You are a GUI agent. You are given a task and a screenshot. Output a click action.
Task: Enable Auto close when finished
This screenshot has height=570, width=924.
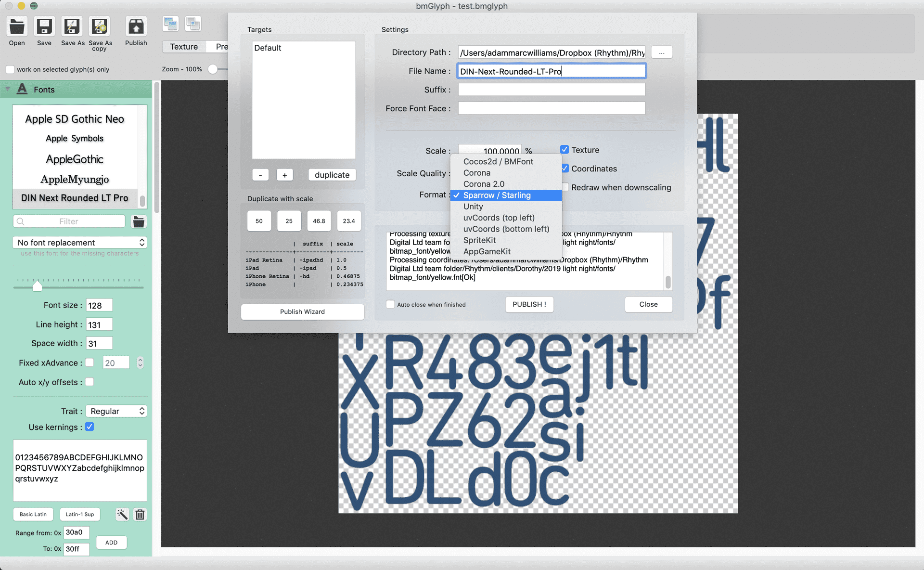point(390,304)
